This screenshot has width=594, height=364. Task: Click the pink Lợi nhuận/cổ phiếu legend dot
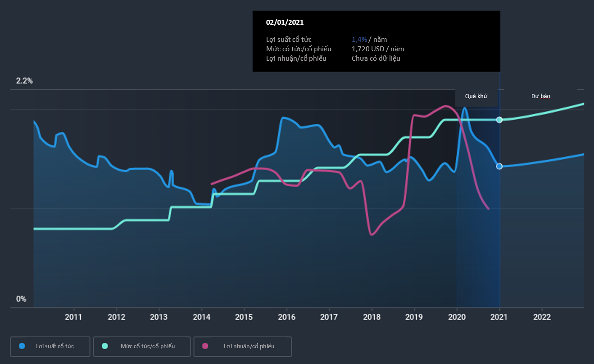tap(205, 346)
